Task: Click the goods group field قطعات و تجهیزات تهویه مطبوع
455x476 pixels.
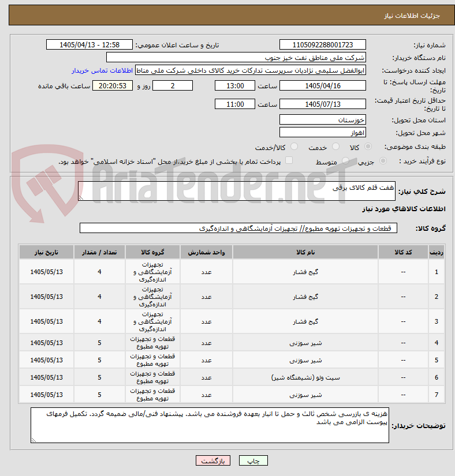Action: coord(238,228)
